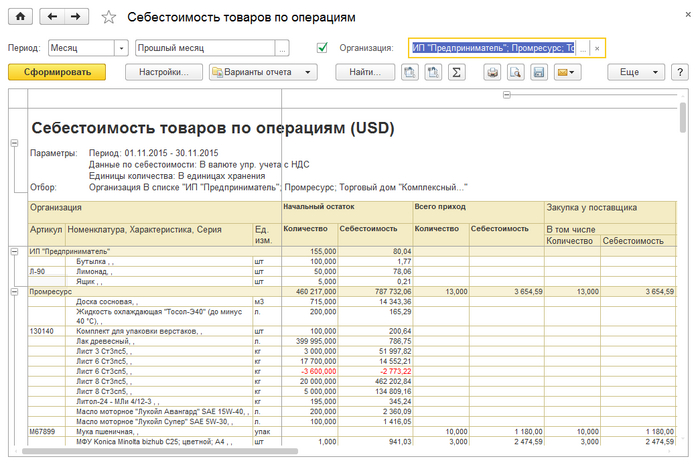Viewport: 700px width, 465px height.
Task: Save report with diskette icon
Action: (x=539, y=72)
